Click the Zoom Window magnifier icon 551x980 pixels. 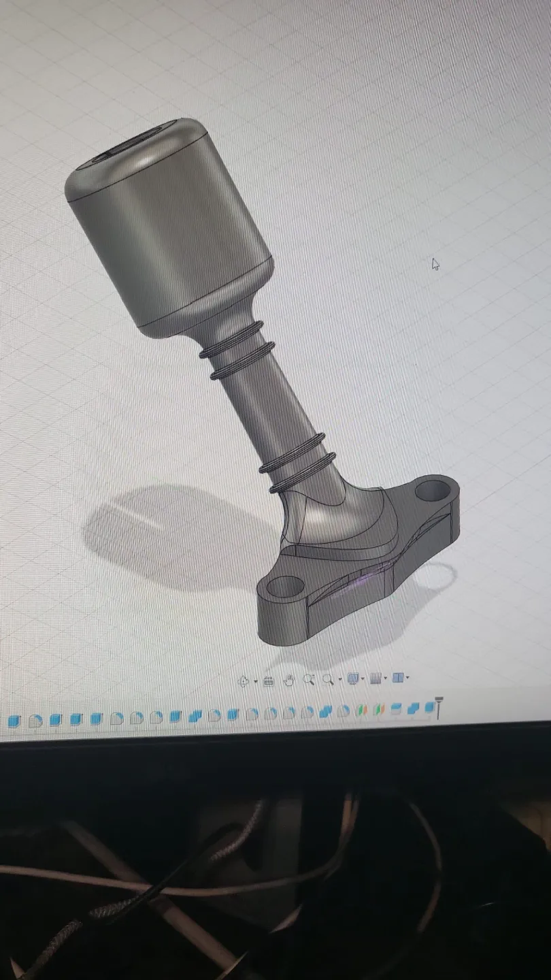[x=328, y=679]
